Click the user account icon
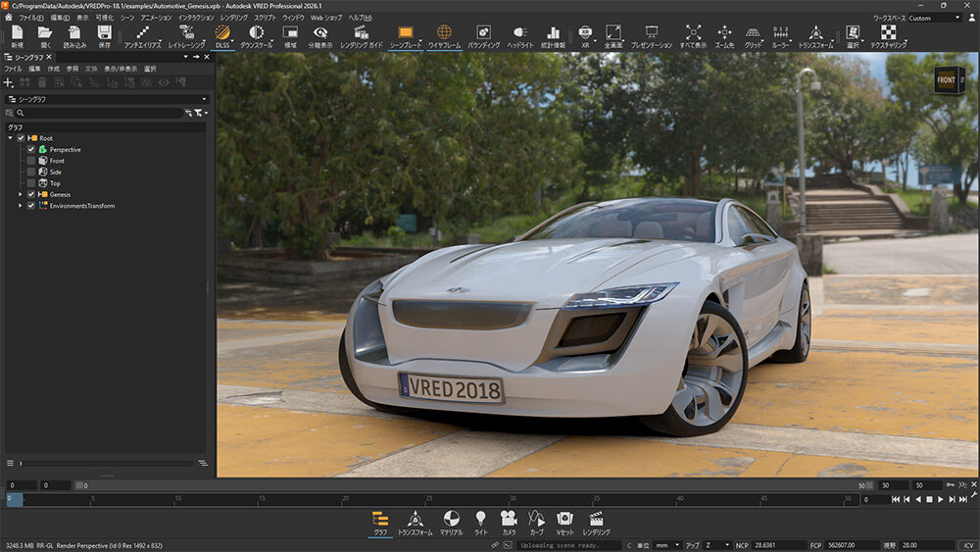This screenshot has width=980, height=552. coord(971,18)
